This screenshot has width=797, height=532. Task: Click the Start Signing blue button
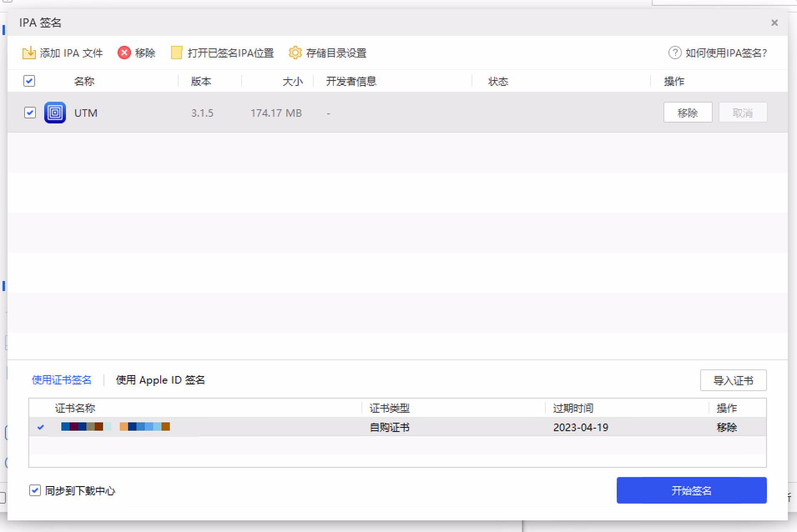point(691,490)
